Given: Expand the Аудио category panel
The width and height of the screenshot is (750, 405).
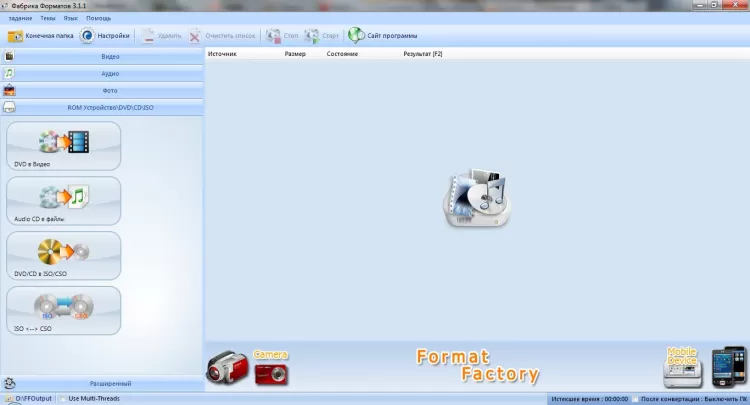Looking at the screenshot, I should (102, 74).
